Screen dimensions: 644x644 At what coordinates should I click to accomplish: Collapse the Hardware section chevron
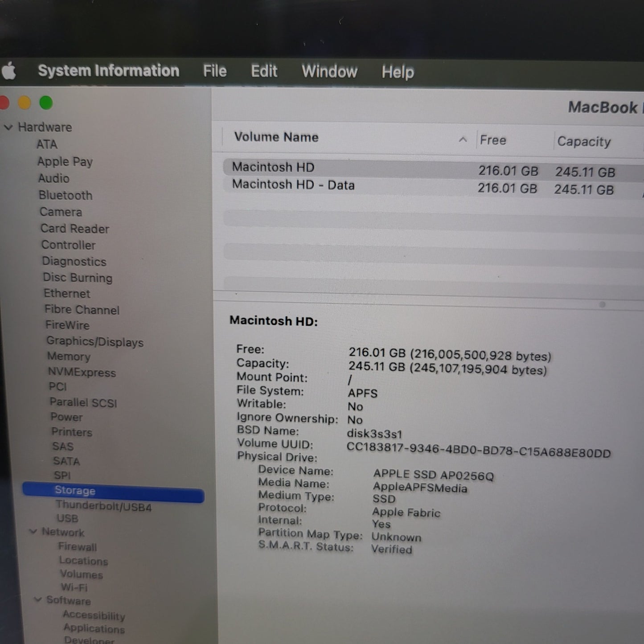coord(8,127)
